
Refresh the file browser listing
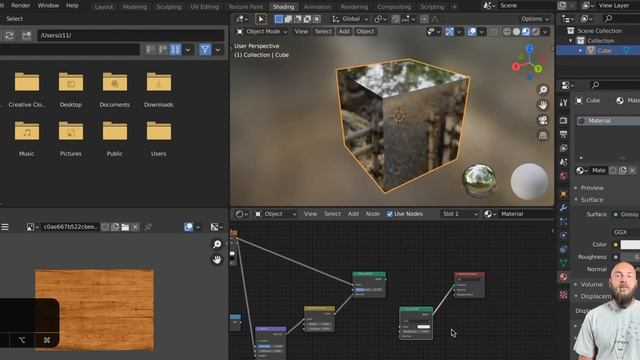(9, 36)
